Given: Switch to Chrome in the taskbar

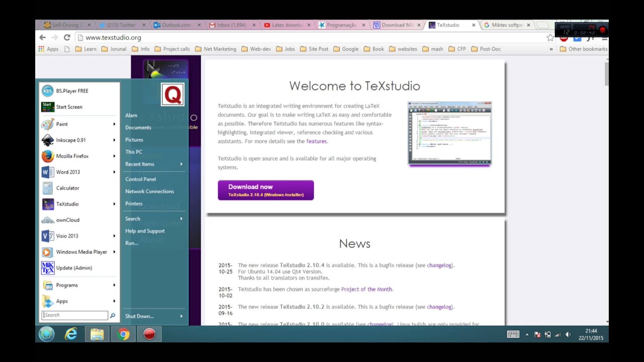Looking at the screenshot, I should point(123,334).
